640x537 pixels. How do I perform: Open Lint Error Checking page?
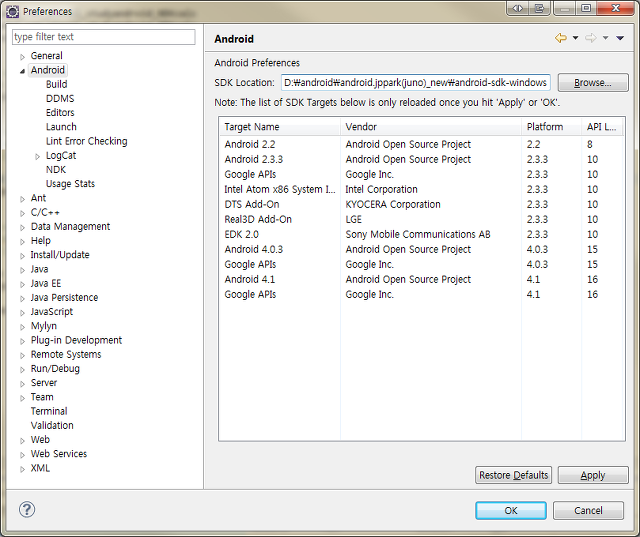pyautogui.click(x=87, y=141)
